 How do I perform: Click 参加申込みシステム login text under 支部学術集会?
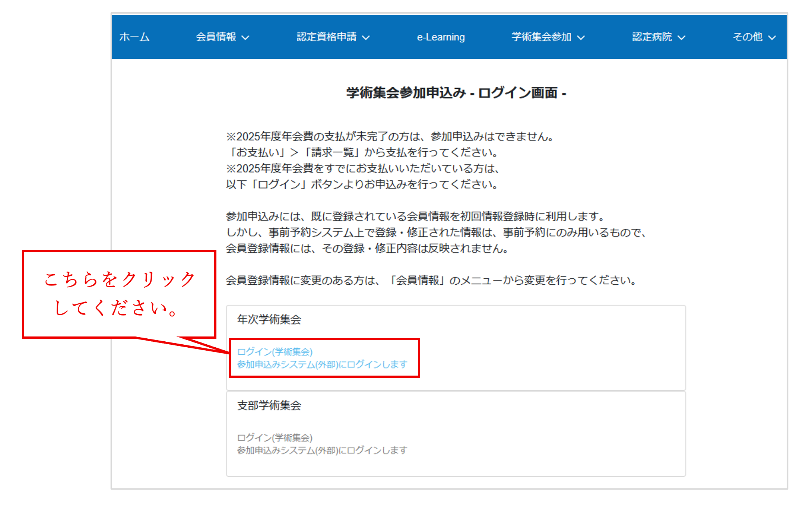[x=322, y=450]
